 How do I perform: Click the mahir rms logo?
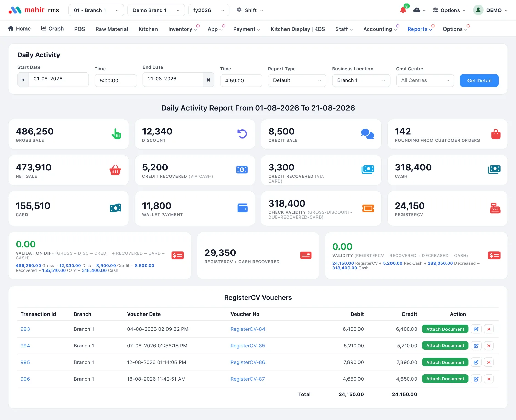point(34,10)
